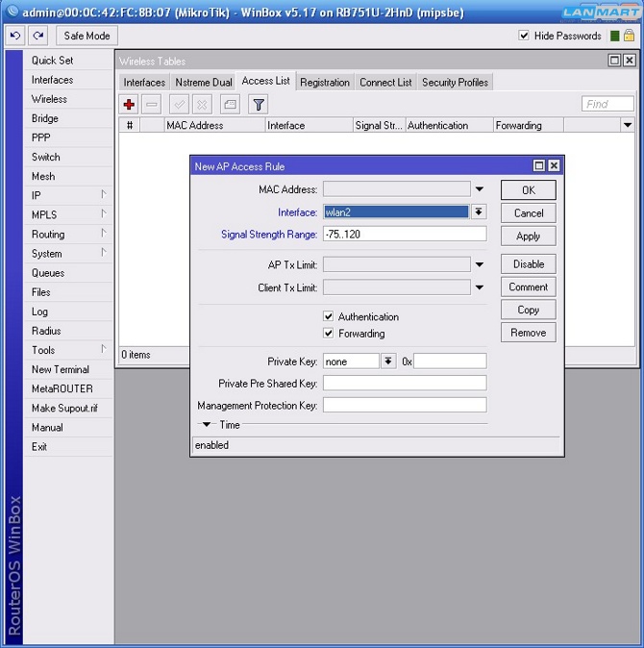
Task: Click the Comment toolbar icon
Action: pyautogui.click(x=230, y=104)
